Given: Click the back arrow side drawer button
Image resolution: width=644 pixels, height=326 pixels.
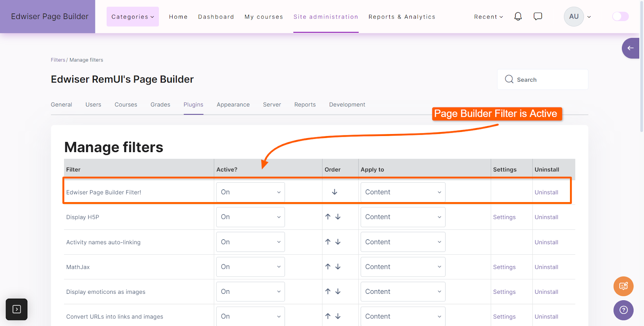Looking at the screenshot, I should (x=630, y=48).
